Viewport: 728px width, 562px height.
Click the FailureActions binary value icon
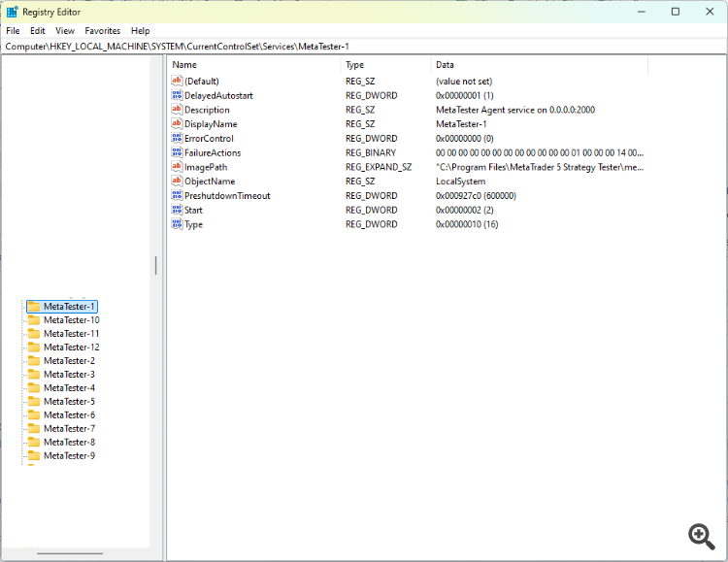(x=177, y=152)
